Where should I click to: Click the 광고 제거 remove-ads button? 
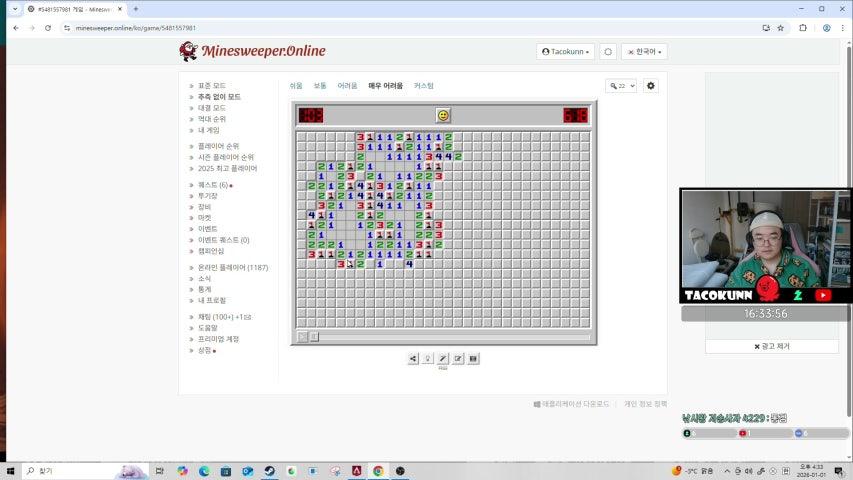pos(772,346)
